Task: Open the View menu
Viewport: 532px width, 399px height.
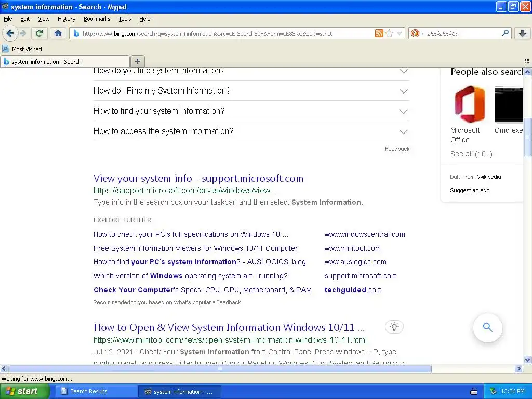Action: (x=44, y=19)
